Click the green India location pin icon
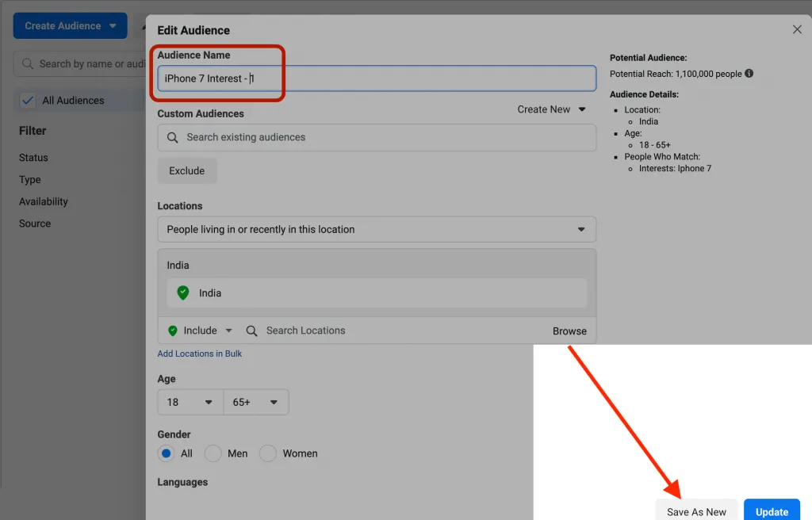Image resolution: width=812 pixels, height=520 pixels. pyautogui.click(x=183, y=292)
